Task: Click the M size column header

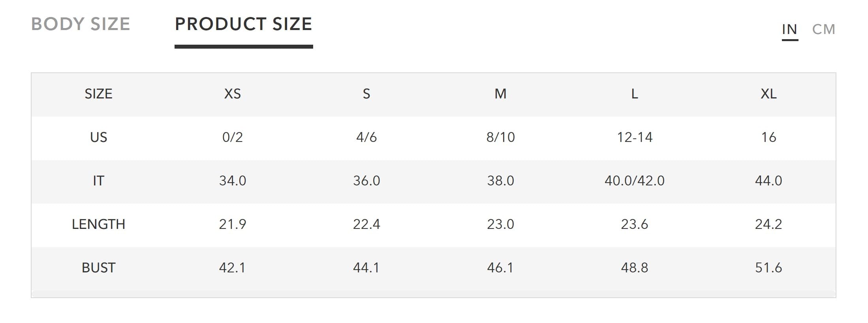Action: click(x=500, y=94)
